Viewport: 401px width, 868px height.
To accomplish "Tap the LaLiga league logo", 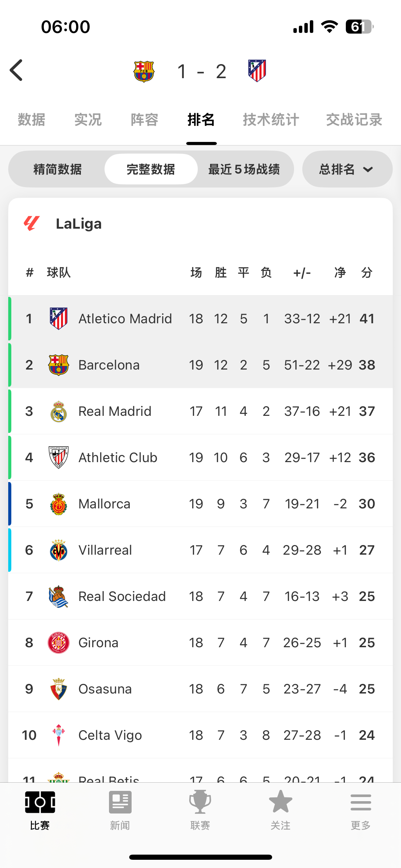I will 32,224.
